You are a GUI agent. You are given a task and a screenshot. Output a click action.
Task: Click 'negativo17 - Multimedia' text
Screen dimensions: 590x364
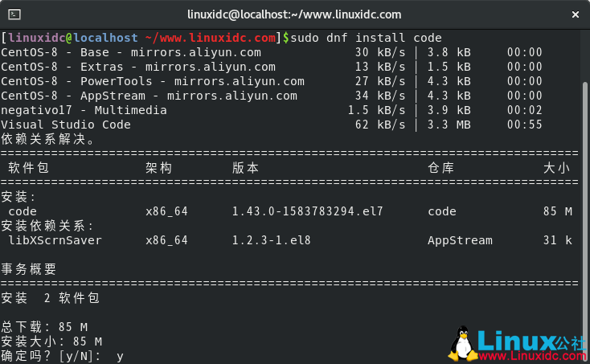pyautogui.click(x=84, y=110)
